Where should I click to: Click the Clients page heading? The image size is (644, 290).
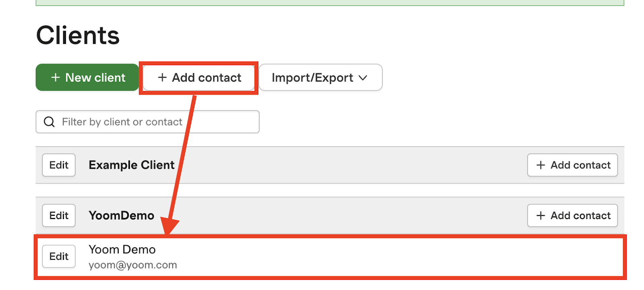point(78,35)
